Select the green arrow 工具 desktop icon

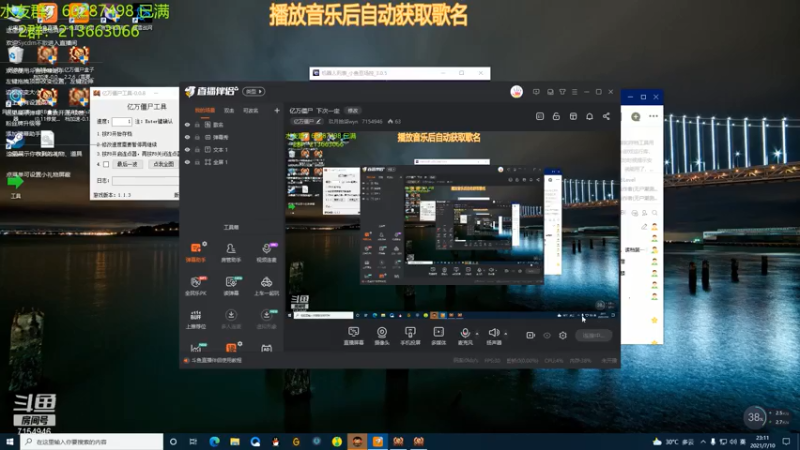pyautogui.click(x=15, y=186)
